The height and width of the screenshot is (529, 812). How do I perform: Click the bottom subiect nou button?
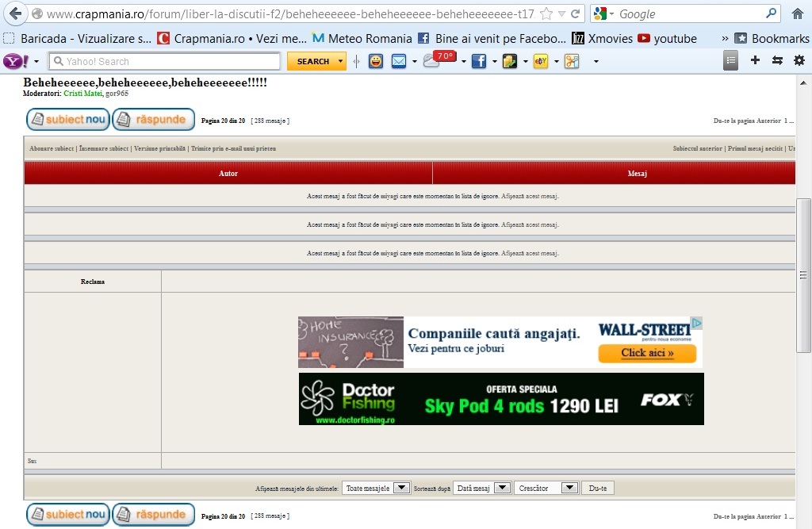point(68,514)
